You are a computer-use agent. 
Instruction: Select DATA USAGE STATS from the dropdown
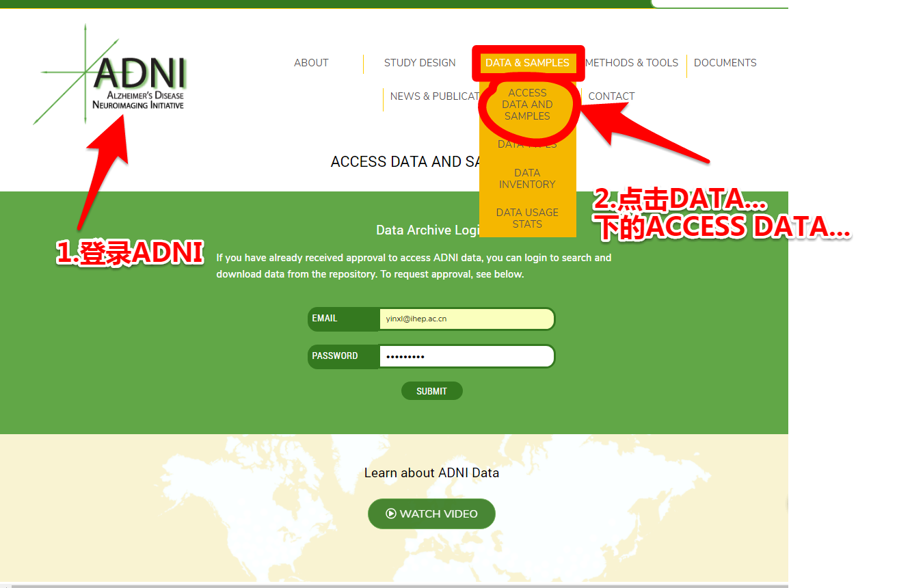527,218
